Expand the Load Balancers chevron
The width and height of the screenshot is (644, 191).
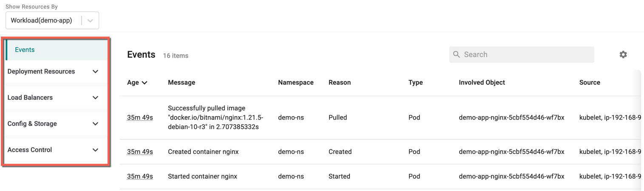point(95,97)
